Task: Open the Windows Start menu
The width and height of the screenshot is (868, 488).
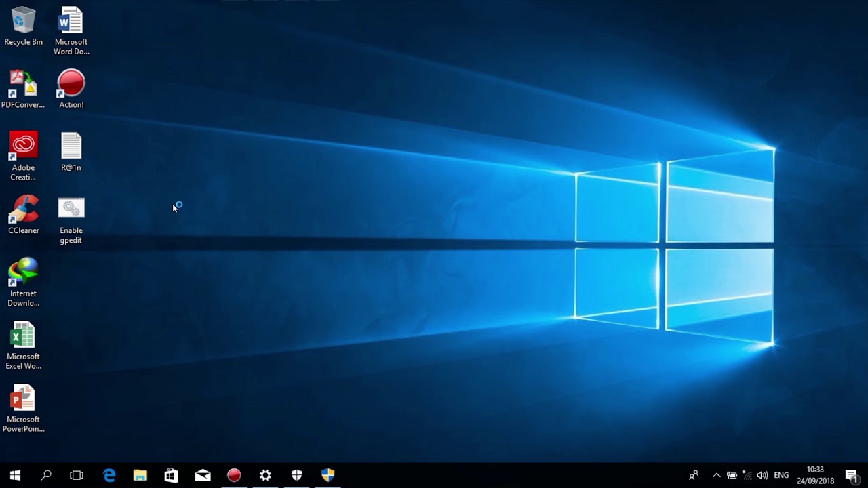Action: pyautogui.click(x=15, y=475)
